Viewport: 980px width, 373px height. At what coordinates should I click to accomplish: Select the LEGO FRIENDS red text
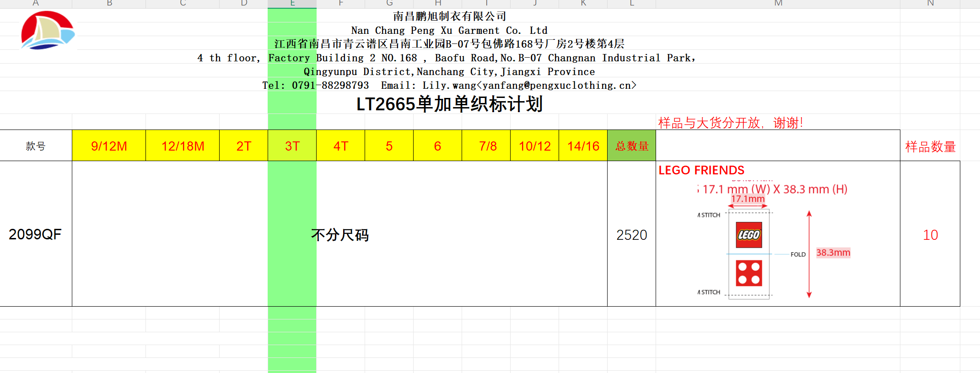click(701, 170)
